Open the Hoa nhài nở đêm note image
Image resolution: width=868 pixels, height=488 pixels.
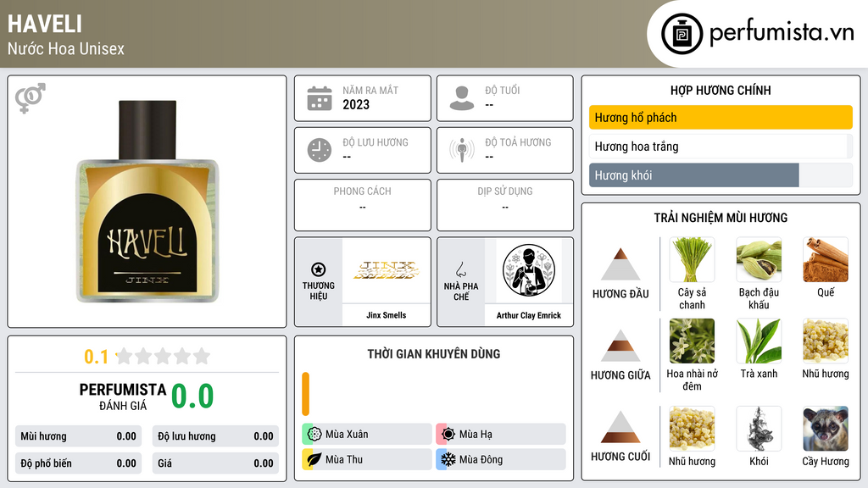(692, 341)
